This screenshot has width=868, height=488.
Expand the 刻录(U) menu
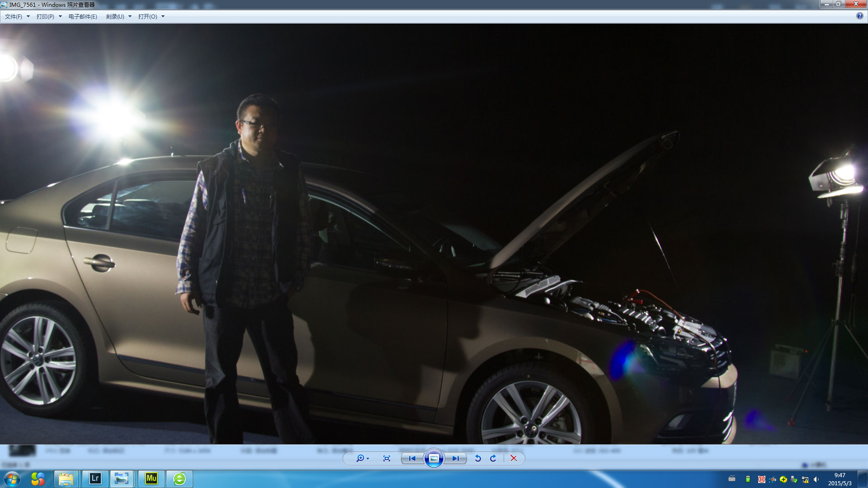click(118, 16)
